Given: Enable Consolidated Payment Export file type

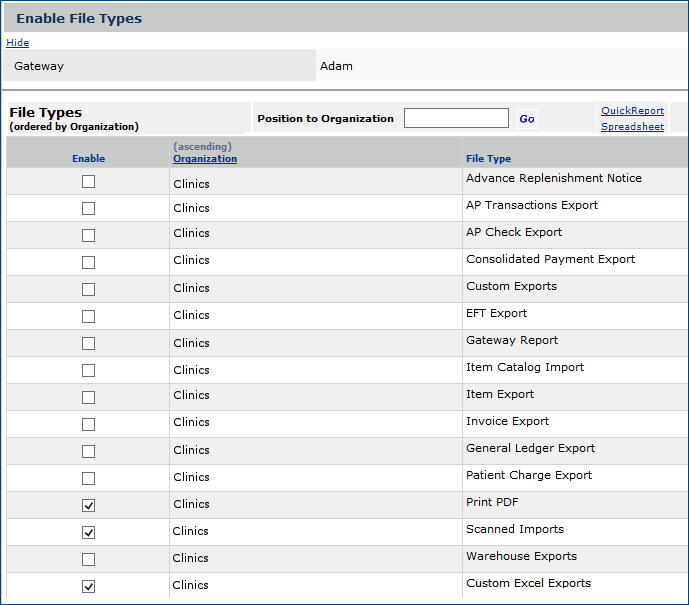Looking at the screenshot, I should pyautogui.click(x=89, y=263).
